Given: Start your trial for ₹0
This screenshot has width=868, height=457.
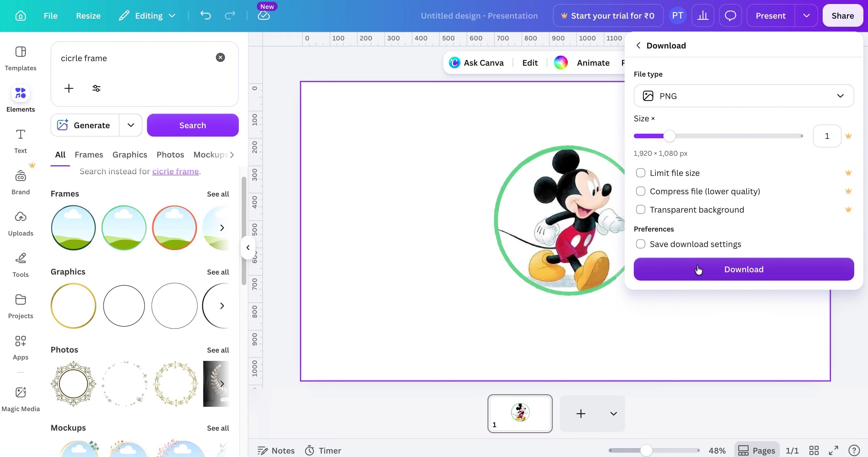Looking at the screenshot, I should [608, 16].
